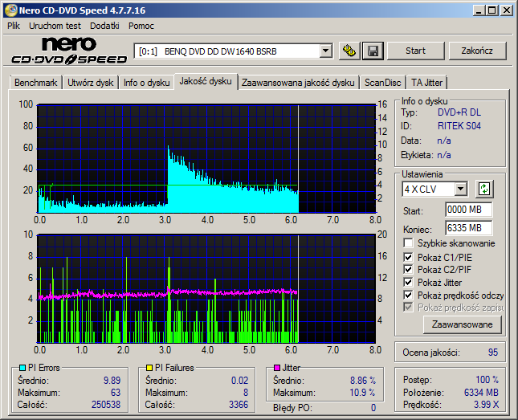This screenshot has width=518, height=420.
Task: Click Jitter average 8.86 % value
Action: [363, 381]
